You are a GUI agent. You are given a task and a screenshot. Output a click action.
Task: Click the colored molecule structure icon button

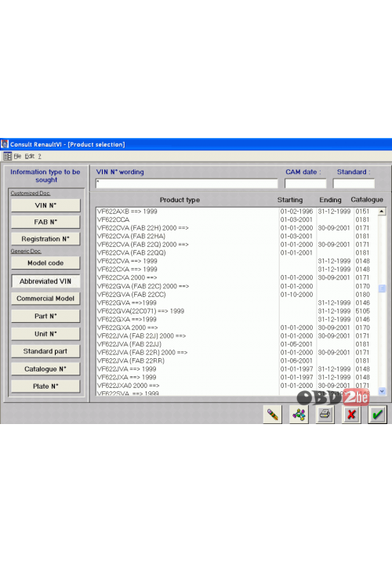click(299, 415)
